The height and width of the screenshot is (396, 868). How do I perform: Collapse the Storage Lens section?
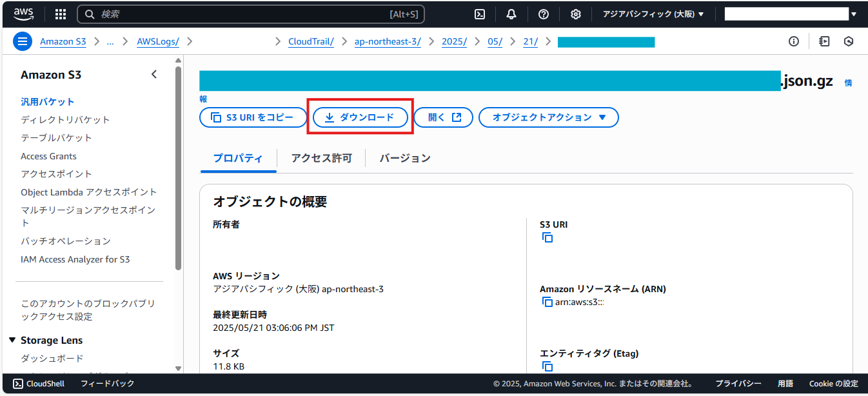coord(12,340)
